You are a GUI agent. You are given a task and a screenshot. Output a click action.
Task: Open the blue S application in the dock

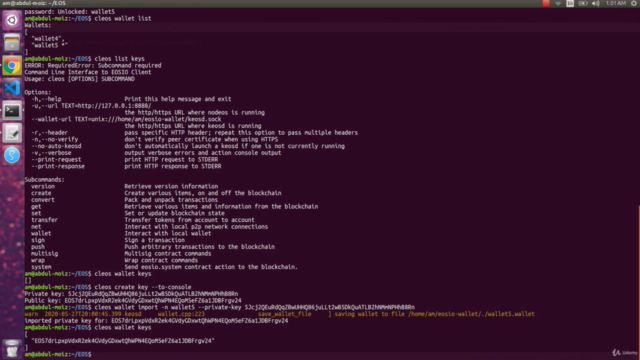tap(12, 155)
